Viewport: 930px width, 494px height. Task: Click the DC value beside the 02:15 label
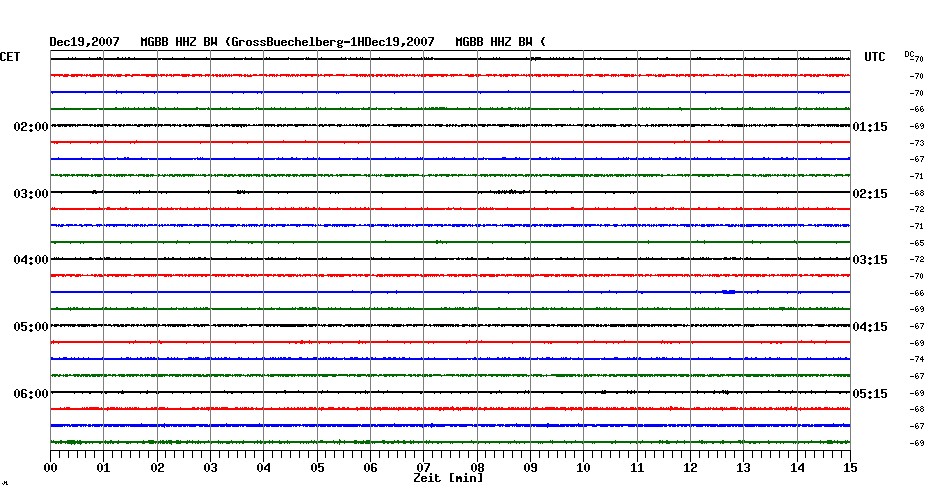[x=917, y=193]
